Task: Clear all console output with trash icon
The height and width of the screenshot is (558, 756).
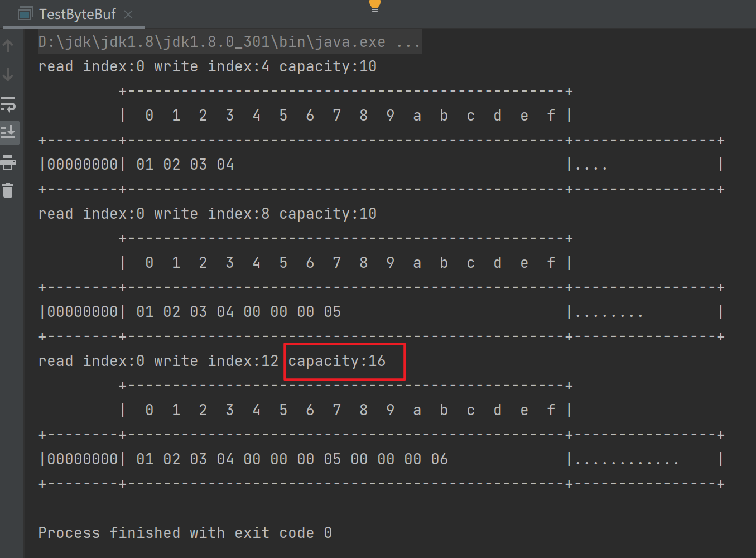Action: click(x=8, y=190)
